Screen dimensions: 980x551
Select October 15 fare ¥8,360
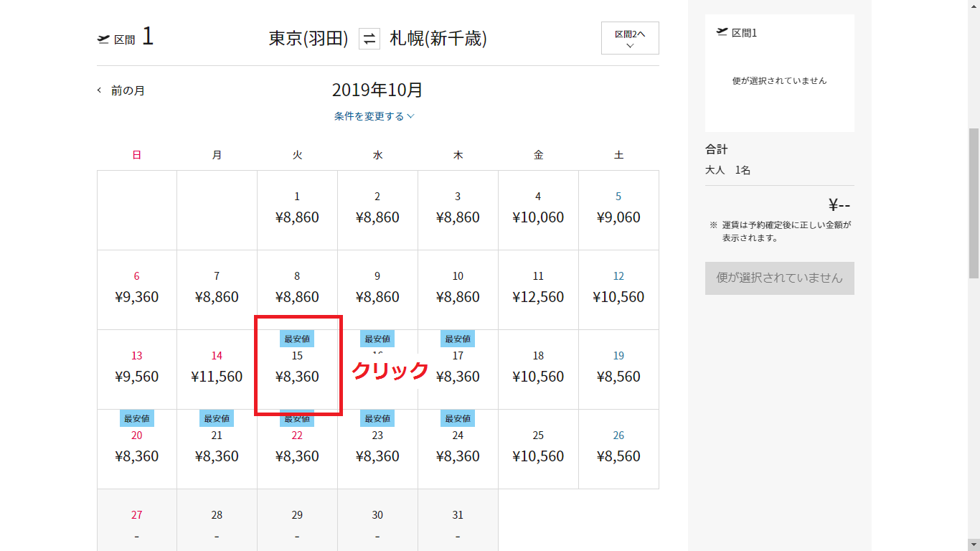[297, 369]
